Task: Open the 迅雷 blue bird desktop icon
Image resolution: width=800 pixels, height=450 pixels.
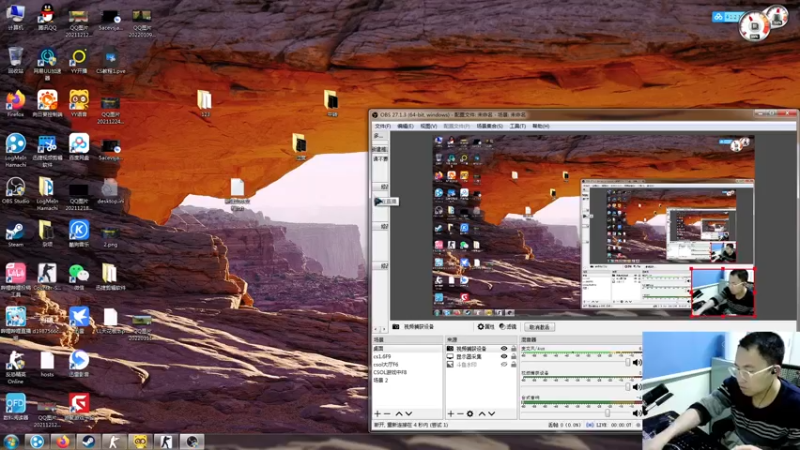Action: coord(79,320)
